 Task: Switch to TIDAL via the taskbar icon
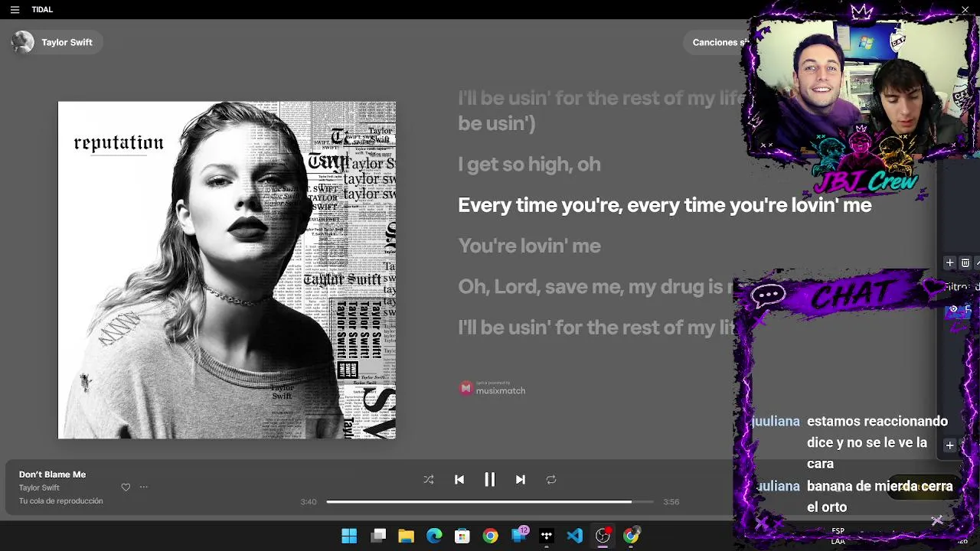[x=547, y=536]
